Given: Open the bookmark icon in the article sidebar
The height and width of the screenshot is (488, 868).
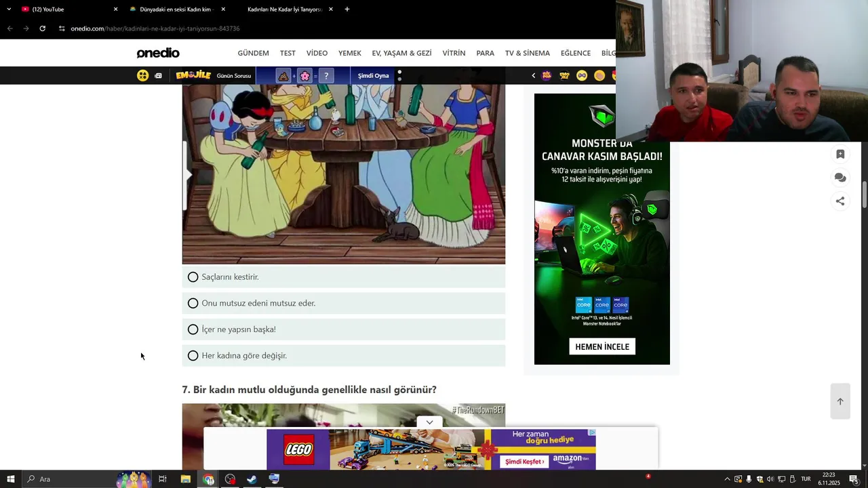Looking at the screenshot, I should click(840, 155).
